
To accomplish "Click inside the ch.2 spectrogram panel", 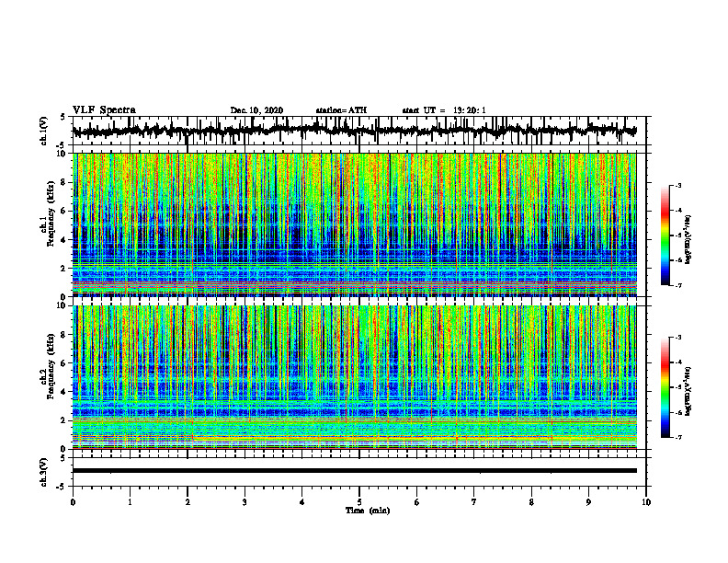I will click(x=354, y=377).
